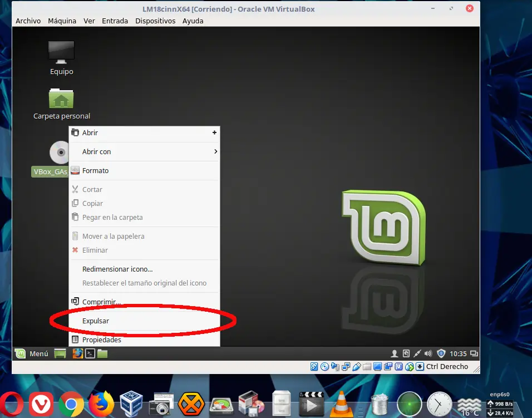Click Pegar en la carpeta entry
Viewport: 532px width, 418px height.
(144, 217)
